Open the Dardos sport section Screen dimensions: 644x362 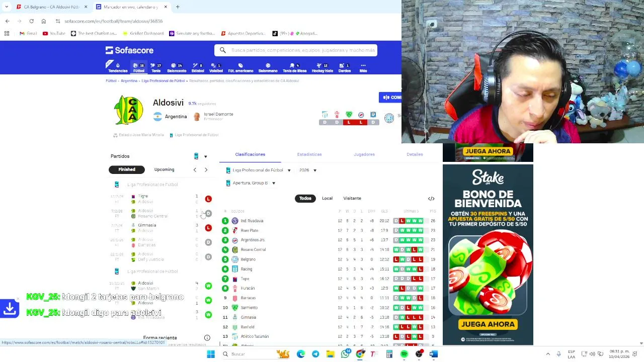pos(345,68)
